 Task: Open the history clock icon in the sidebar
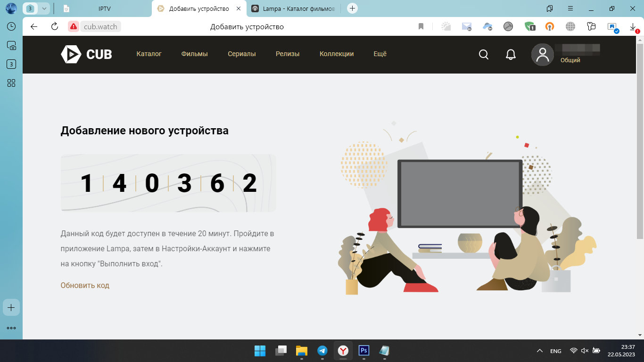(11, 26)
